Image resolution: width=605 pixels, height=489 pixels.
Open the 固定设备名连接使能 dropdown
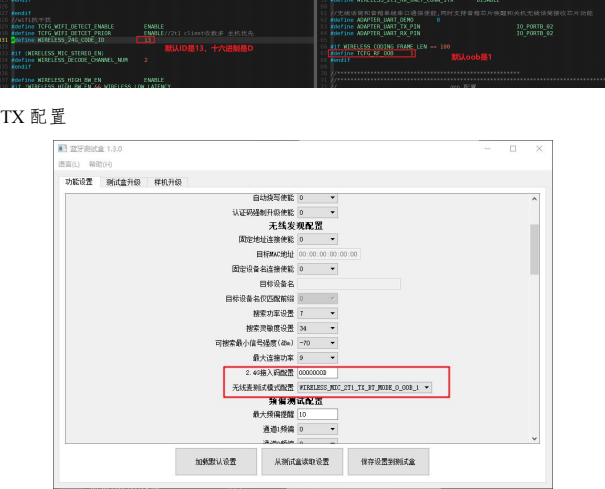[x=318, y=269]
